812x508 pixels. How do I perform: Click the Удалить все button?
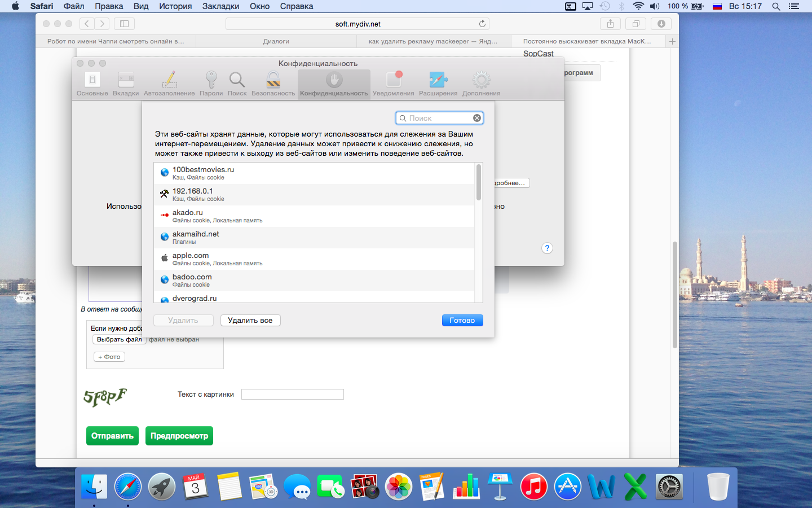(x=250, y=320)
